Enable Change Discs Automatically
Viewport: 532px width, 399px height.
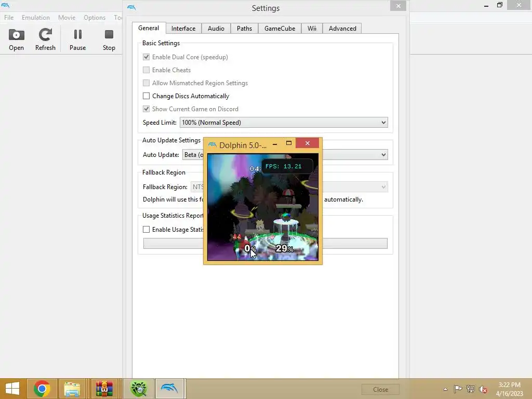tap(146, 96)
